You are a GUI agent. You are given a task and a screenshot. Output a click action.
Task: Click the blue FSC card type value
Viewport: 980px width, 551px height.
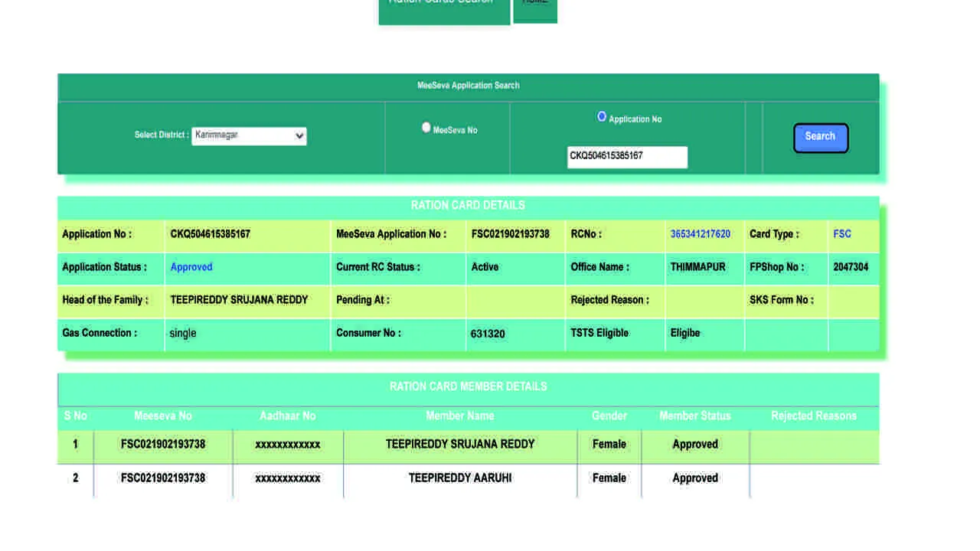(842, 234)
